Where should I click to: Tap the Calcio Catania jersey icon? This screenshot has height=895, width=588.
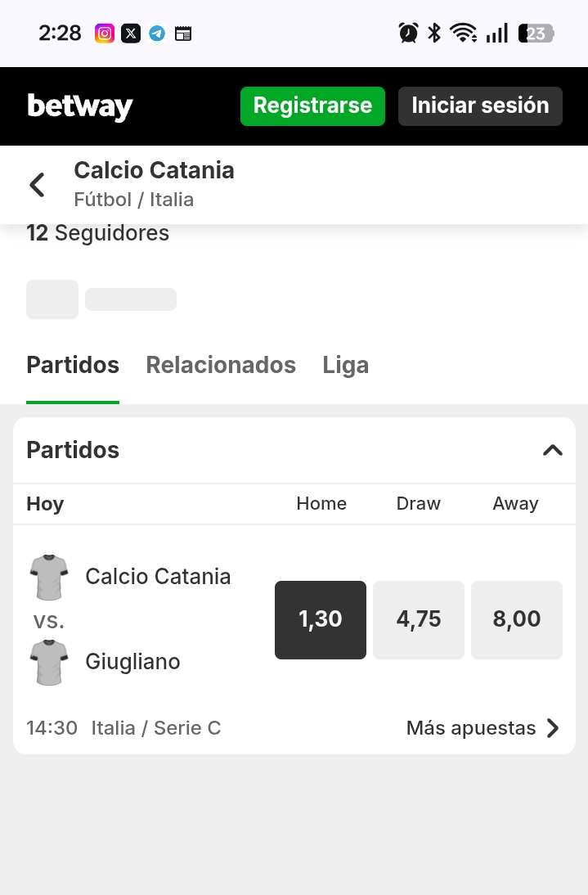(x=49, y=578)
